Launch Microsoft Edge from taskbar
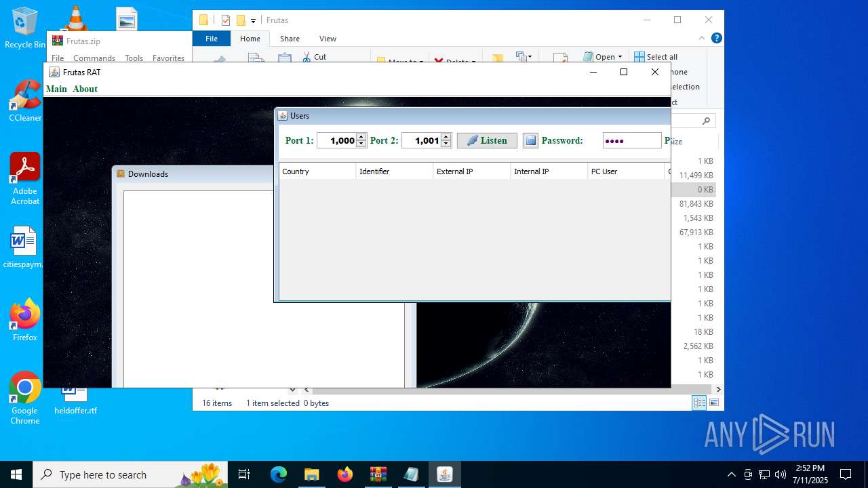Image resolution: width=868 pixels, height=488 pixels. pyautogui.click(x=279, y=474)
